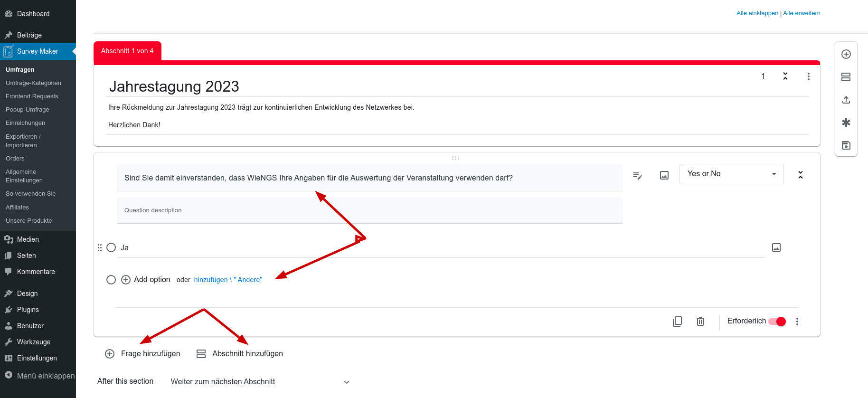
Task: Delete the question with the trash icon
Action: coord(700,322)
